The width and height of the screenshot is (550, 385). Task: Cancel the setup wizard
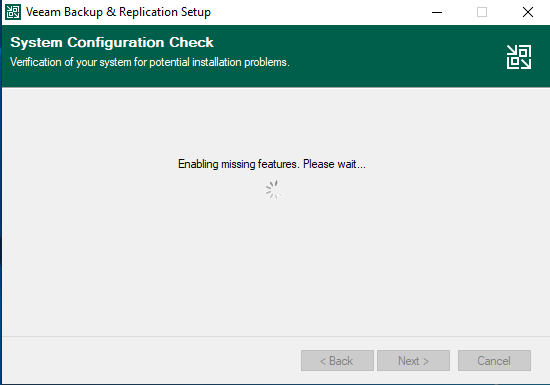pos(494,360)
